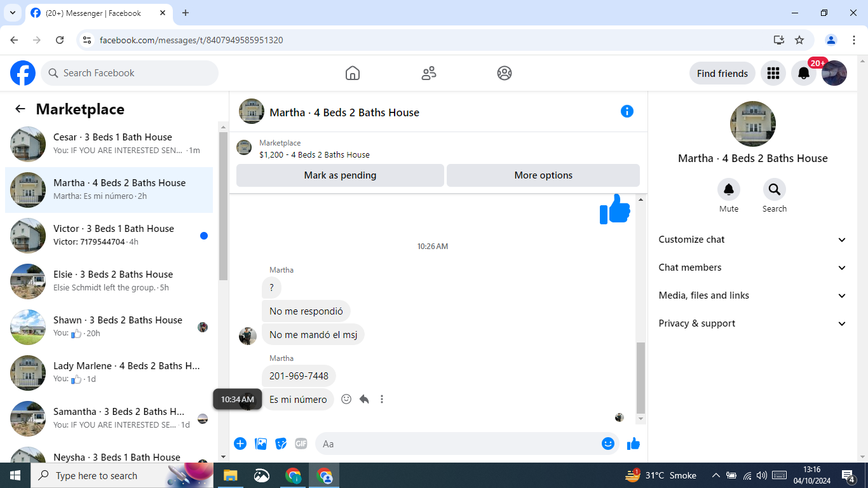Viewport: 868px width, 488px height.
Task: Focus the Search Facebook field
Action: click(130, 73)
